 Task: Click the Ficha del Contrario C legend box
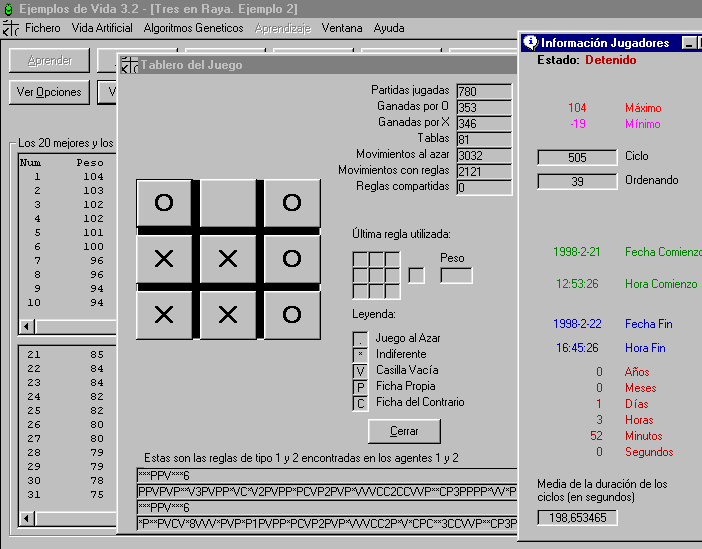click(360, 403)
